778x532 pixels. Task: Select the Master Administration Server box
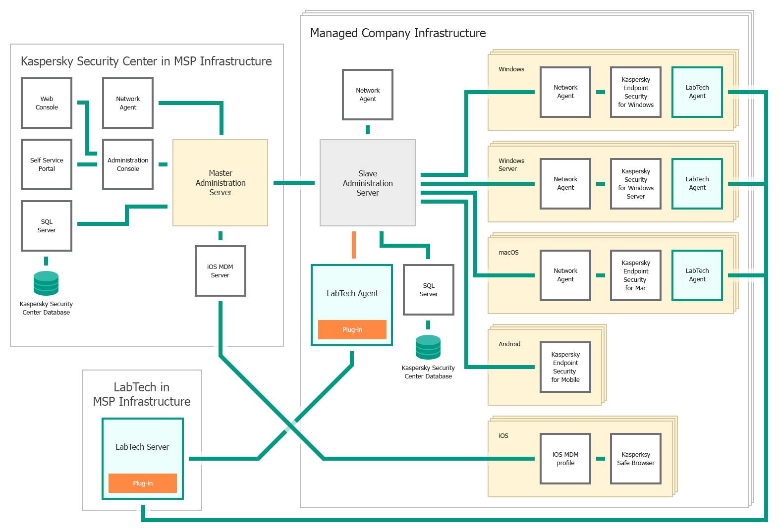point(221,183)
